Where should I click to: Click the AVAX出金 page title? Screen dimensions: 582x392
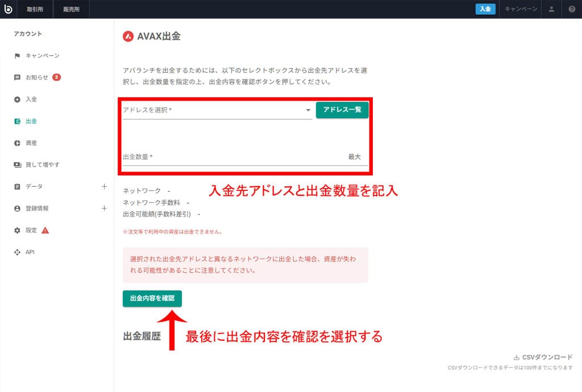pyautogui.click(x=159, y=36)
